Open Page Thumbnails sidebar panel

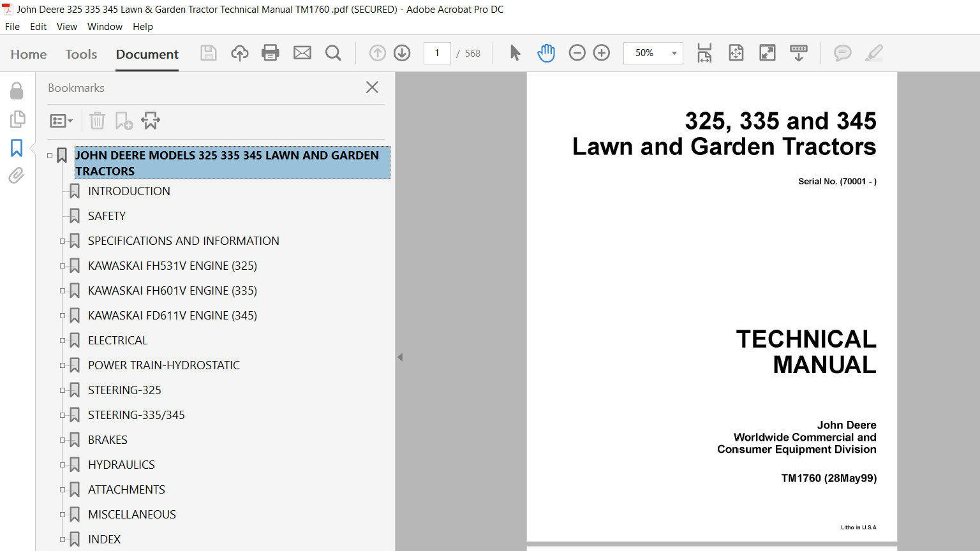[x=17, y=119]
